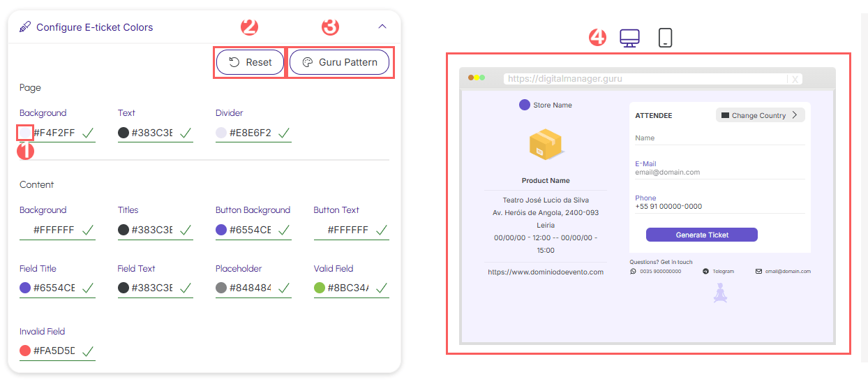Edit Content Background hex value #FFFFFF
868x382 pixels.
[x=54, y=230]
